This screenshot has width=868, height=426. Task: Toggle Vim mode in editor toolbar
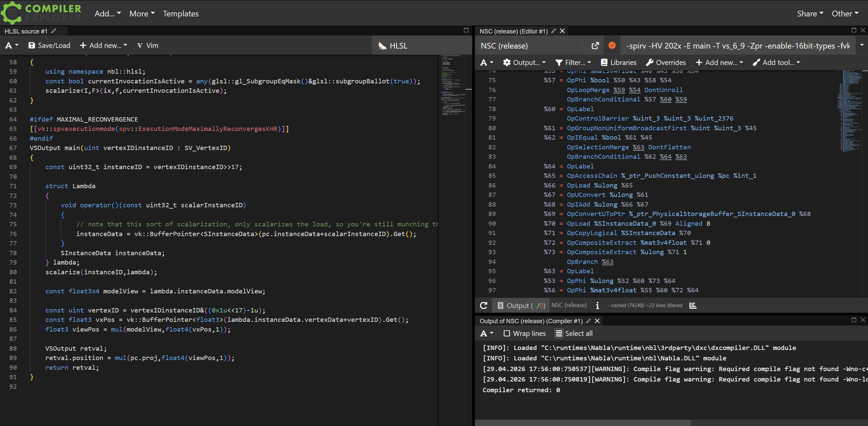[x=148, y=45]
